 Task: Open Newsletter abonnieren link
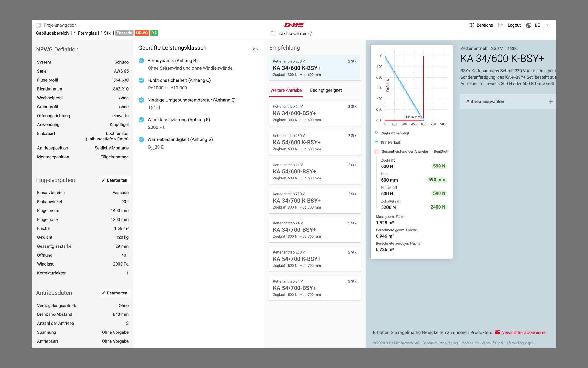524,332
